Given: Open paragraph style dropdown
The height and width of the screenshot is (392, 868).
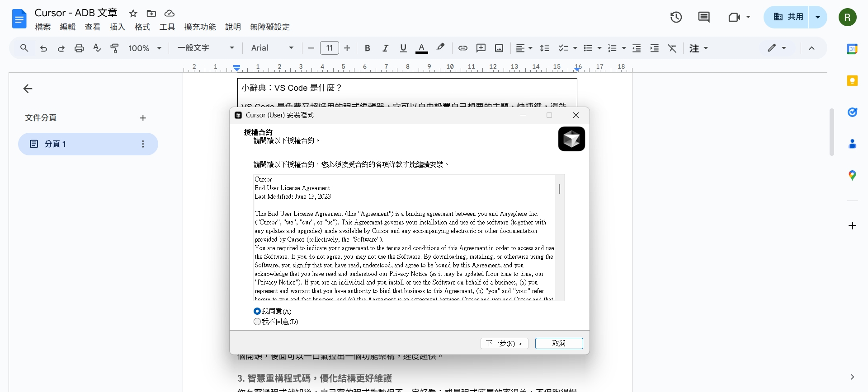Looking at the screenshot, I should pyautogui.click(x=206, y=48).
